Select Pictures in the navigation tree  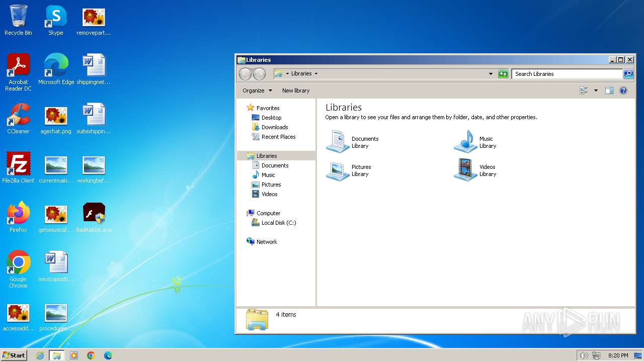pyautogui.click(x=266, y=185)
